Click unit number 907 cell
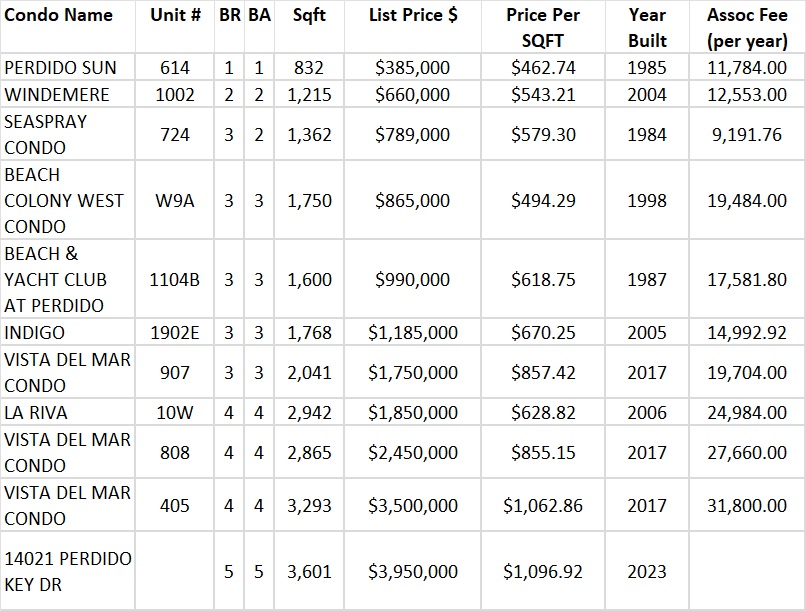The width and height of the screenshot is (806, 611). 174,372
